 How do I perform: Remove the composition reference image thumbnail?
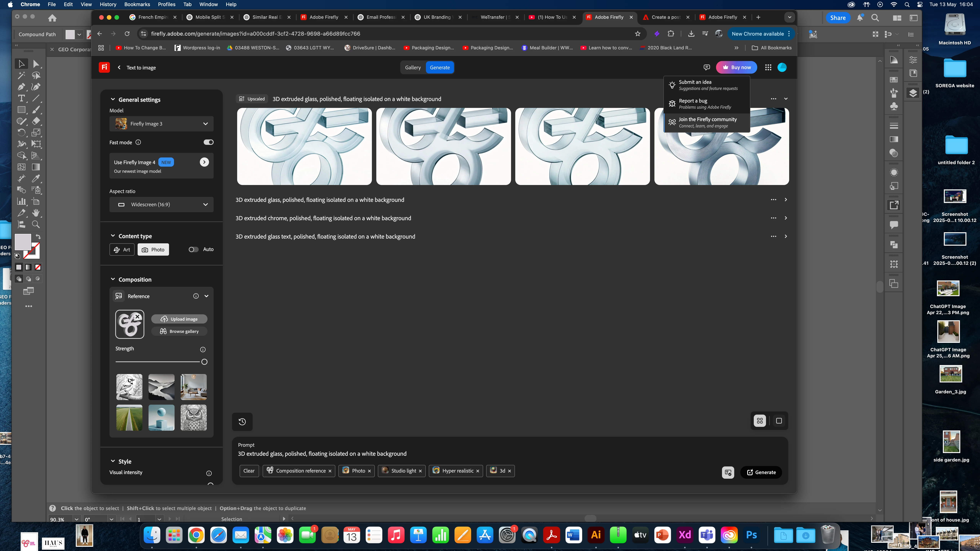pos(138,317)
